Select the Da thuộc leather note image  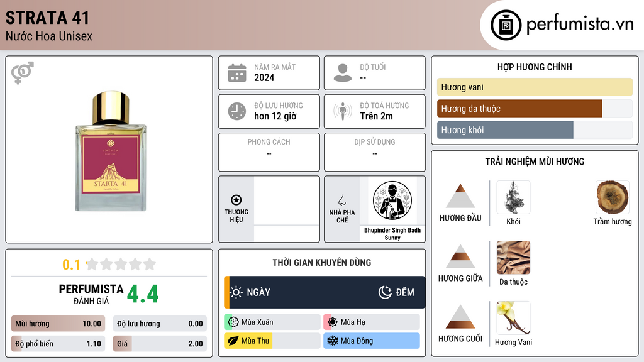tap(513, 257)
